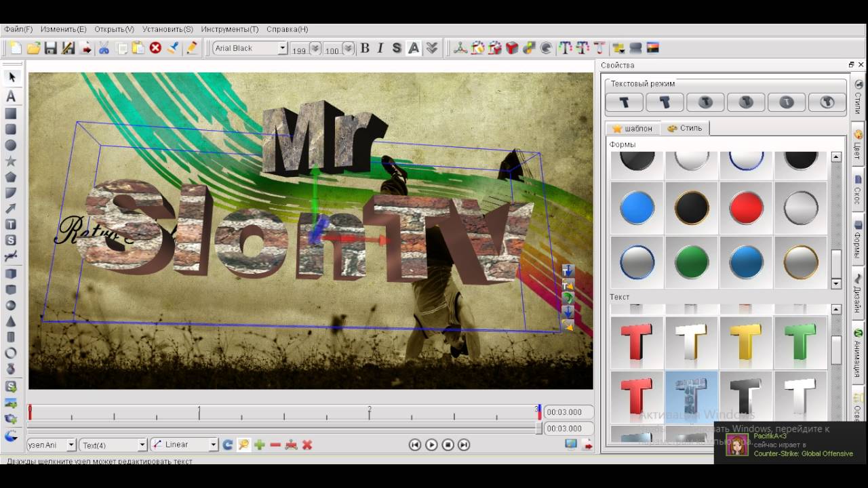Remove keyframe with the red minus icon

275,445
